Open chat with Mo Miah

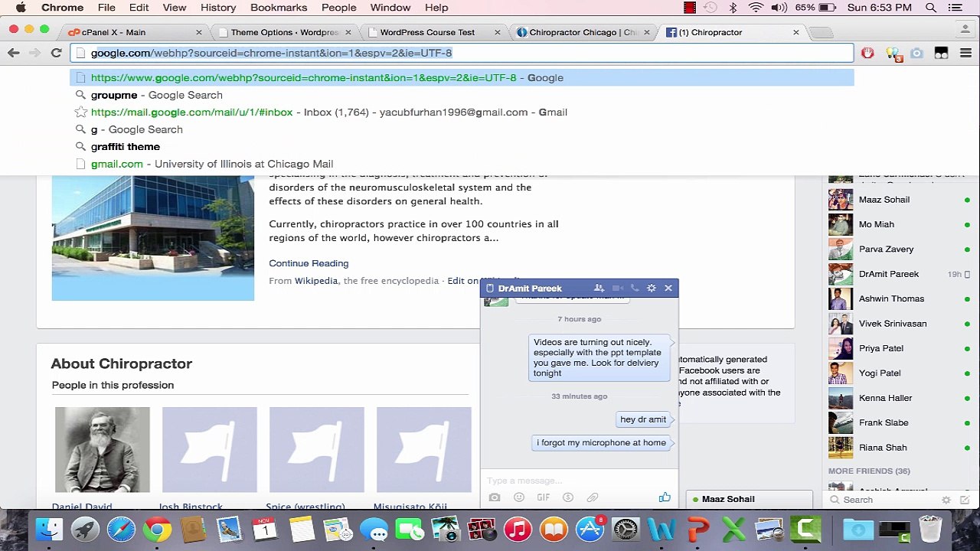(900, 224)
